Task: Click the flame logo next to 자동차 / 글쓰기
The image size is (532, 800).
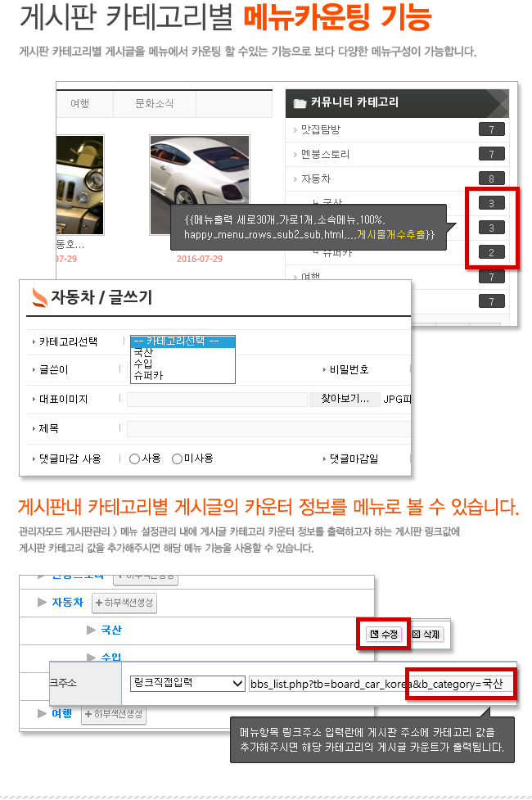Action: [38, 297]
